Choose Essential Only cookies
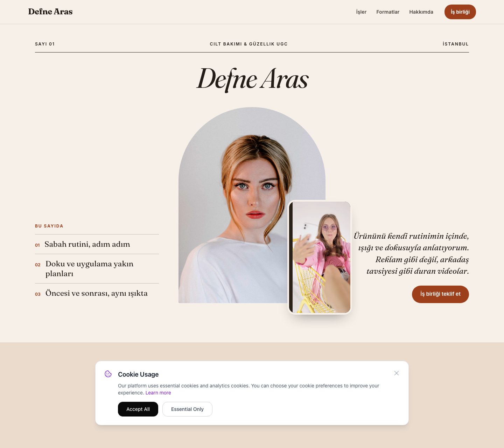Image resolution: width=504 pixels, height=448 pixels. click(187, 409)
